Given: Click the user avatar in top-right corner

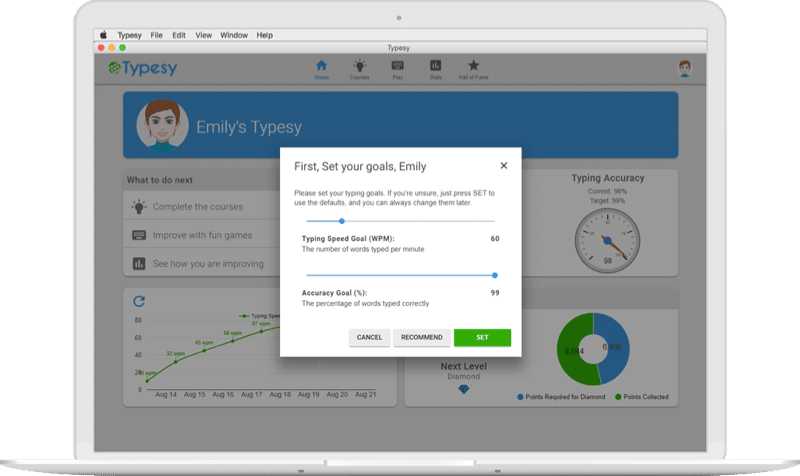Looking at the screenshot, I should (685, 68).
